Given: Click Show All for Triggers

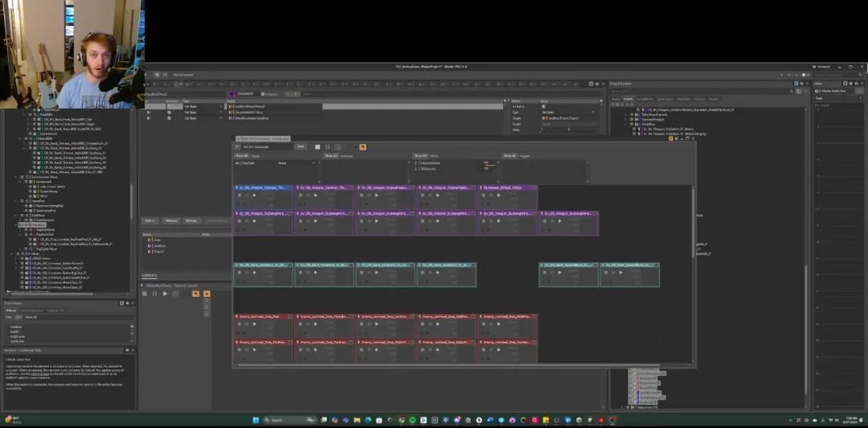Looking at the screenshot, I should tap(510, 156).
